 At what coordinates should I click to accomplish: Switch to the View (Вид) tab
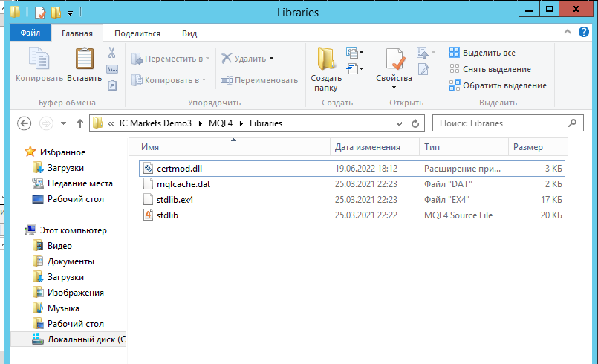click(x=189, y=33)
